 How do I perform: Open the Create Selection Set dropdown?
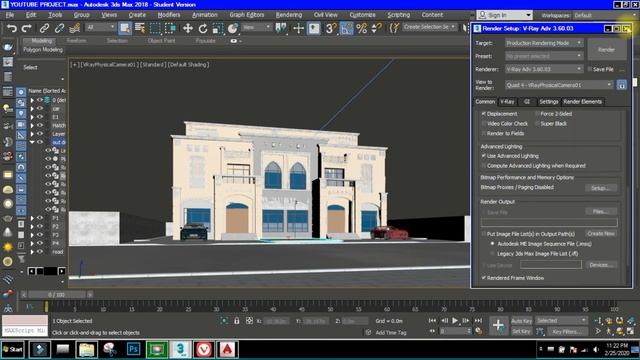[430, 27]
